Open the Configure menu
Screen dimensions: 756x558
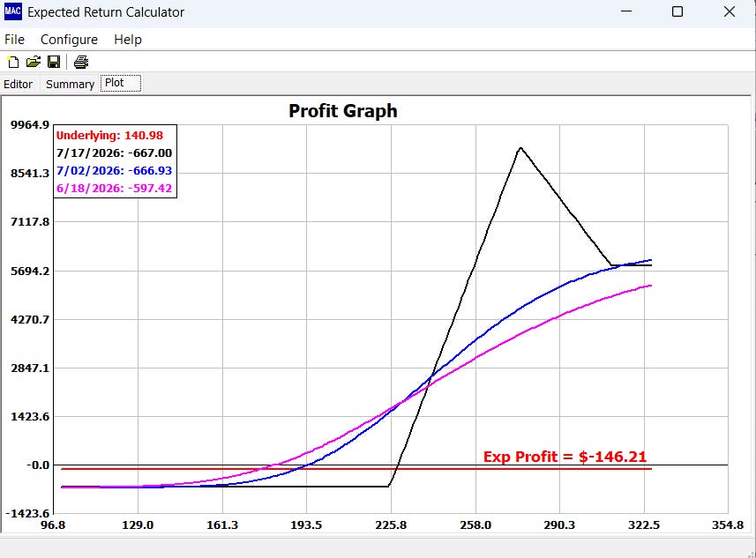69,40
